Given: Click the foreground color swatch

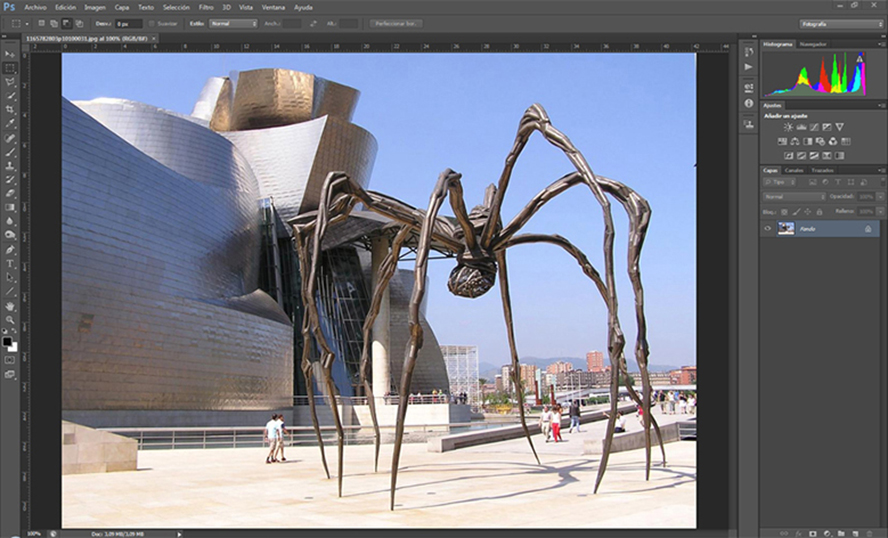Looking at the screenshot, I should coord(7,341).
